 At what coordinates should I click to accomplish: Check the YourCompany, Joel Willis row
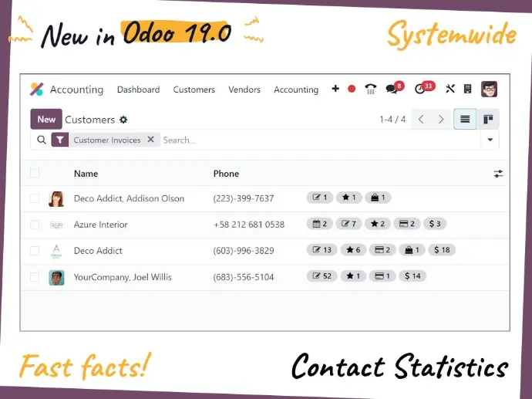(x=35, y=277)
